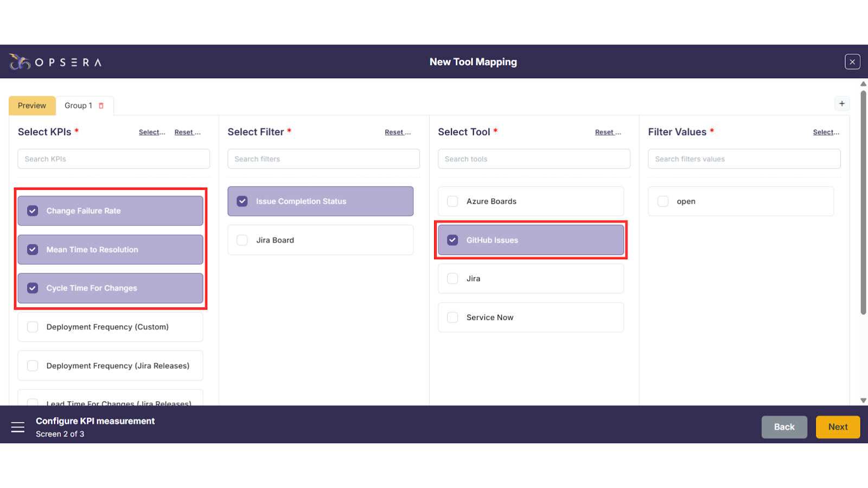
Task: Click the Search tools input
Action: tap(534, 159)
